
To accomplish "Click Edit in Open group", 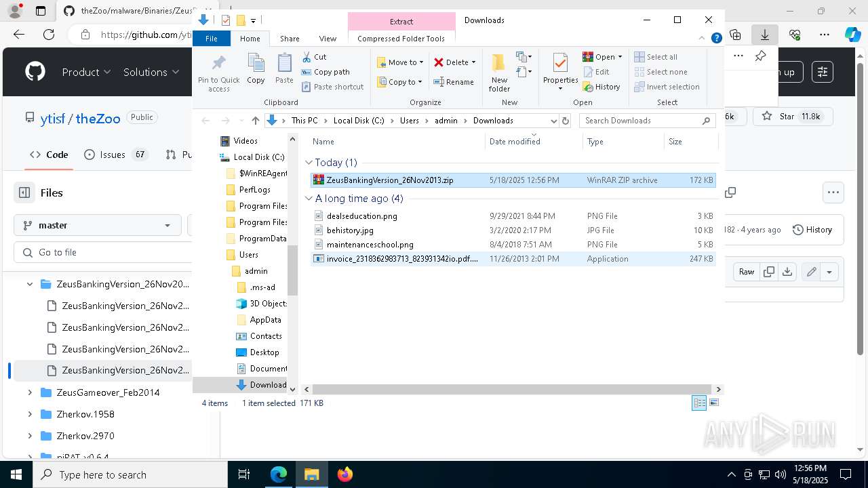I will (596, 72).
